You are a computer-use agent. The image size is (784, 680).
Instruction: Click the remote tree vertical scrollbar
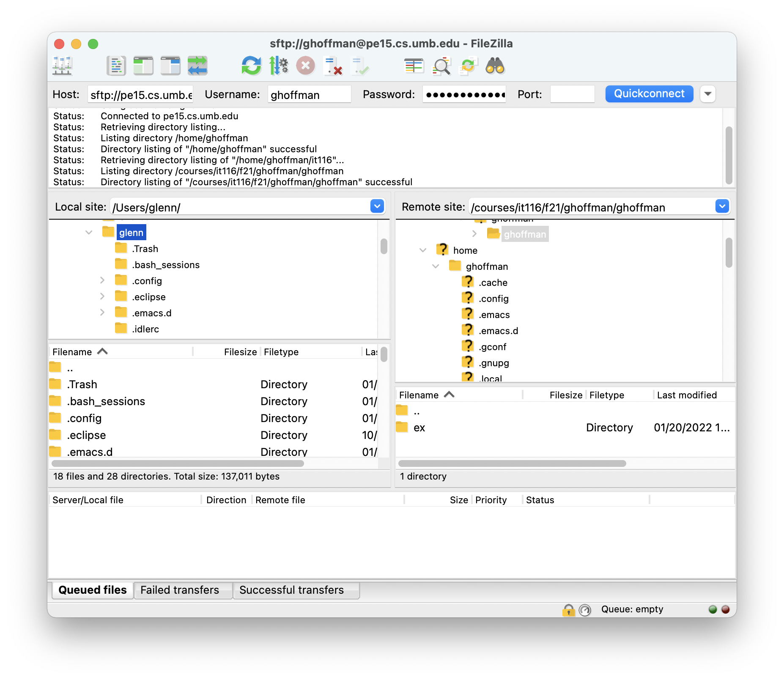729,252
